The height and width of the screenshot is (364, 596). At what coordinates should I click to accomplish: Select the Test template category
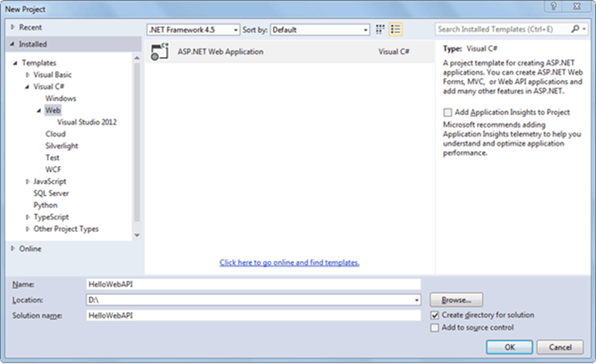coord(53,158)
